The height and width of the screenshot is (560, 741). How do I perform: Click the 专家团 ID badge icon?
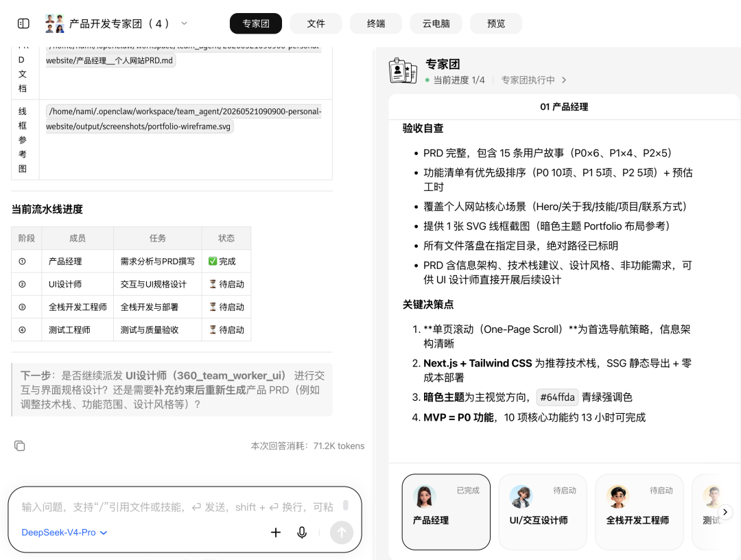point(403,71)
